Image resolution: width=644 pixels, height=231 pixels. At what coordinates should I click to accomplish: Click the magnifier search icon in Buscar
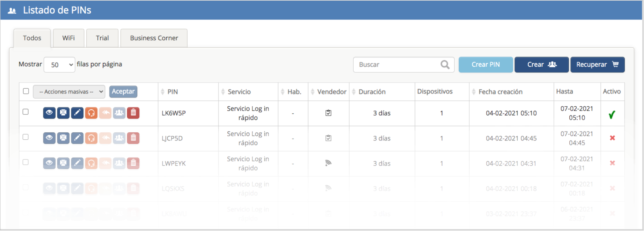445,65
